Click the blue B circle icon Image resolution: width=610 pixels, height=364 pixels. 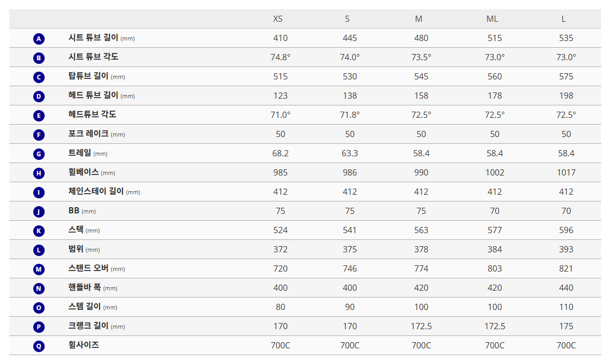39,58
